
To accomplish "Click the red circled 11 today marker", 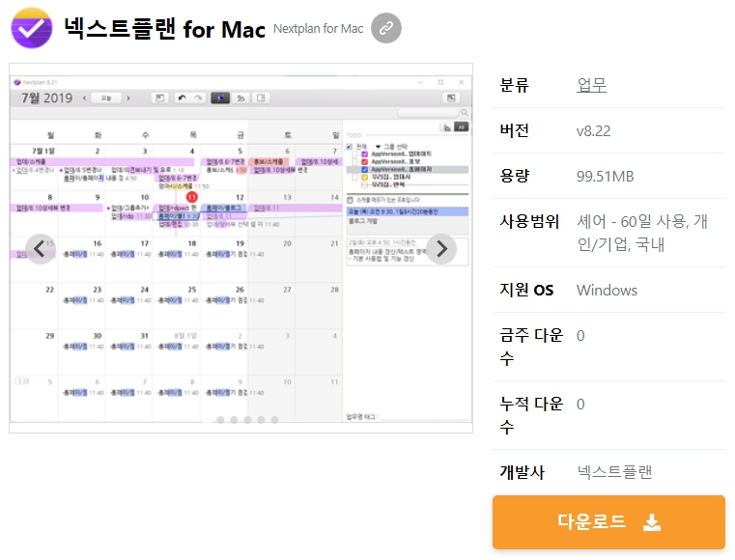I will click(x=192, y=197).
